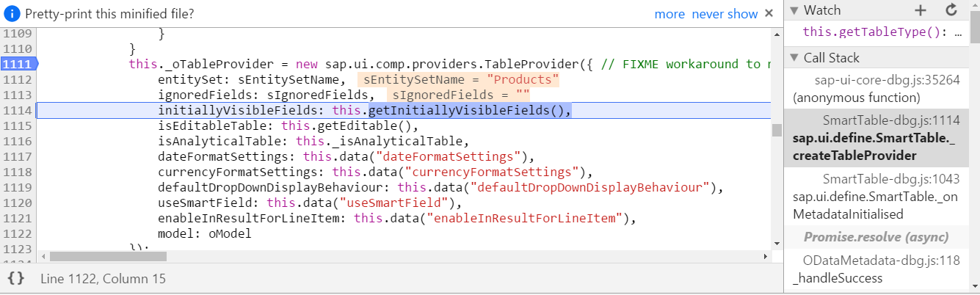Click the editor horizontal scrollbar's right arrow
This screenshot has width=980, height=295.
(x=766, y=256)
